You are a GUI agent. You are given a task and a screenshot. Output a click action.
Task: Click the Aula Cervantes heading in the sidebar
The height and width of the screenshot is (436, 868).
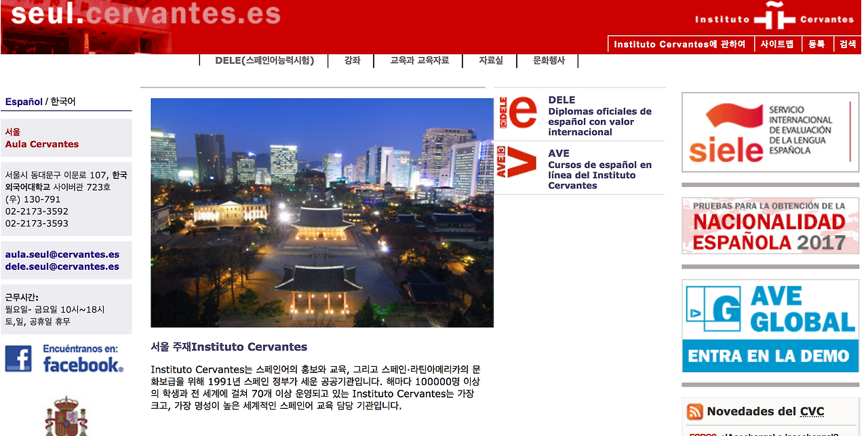click(x=42, y=144)
